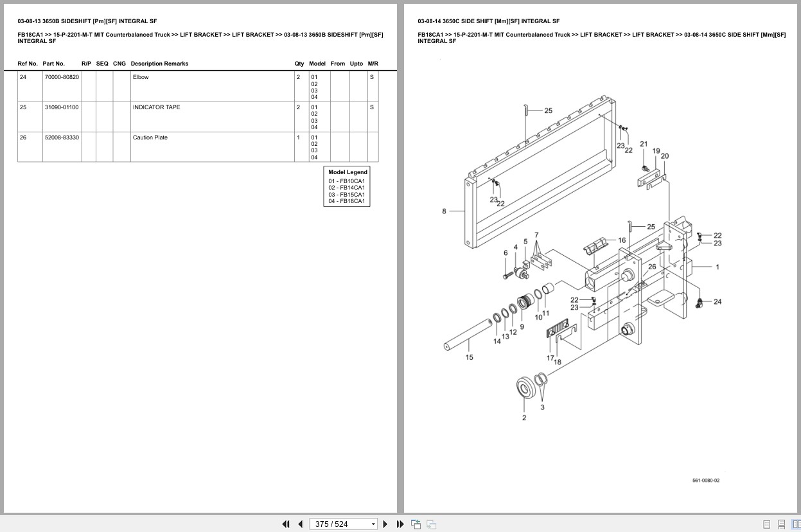Click diagram callout number 26
Viewport: 801px width, 532px height.
pyautogui.click(x=652, y=267)
